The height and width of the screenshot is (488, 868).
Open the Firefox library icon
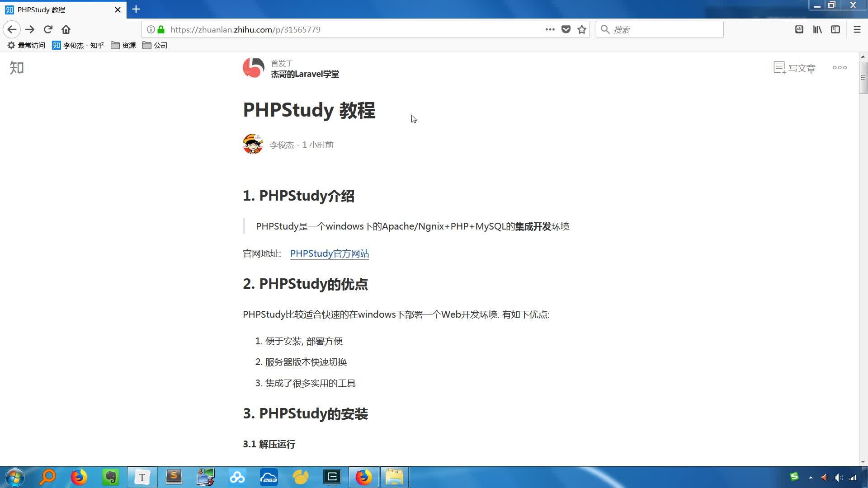click(x=817, y=29)
